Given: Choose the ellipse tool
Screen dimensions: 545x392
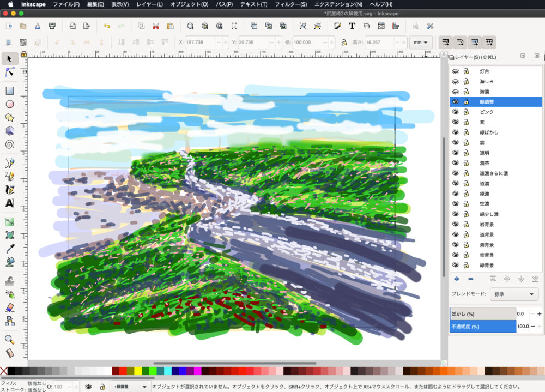Looking at the screenshot, I should pos(9,104).
